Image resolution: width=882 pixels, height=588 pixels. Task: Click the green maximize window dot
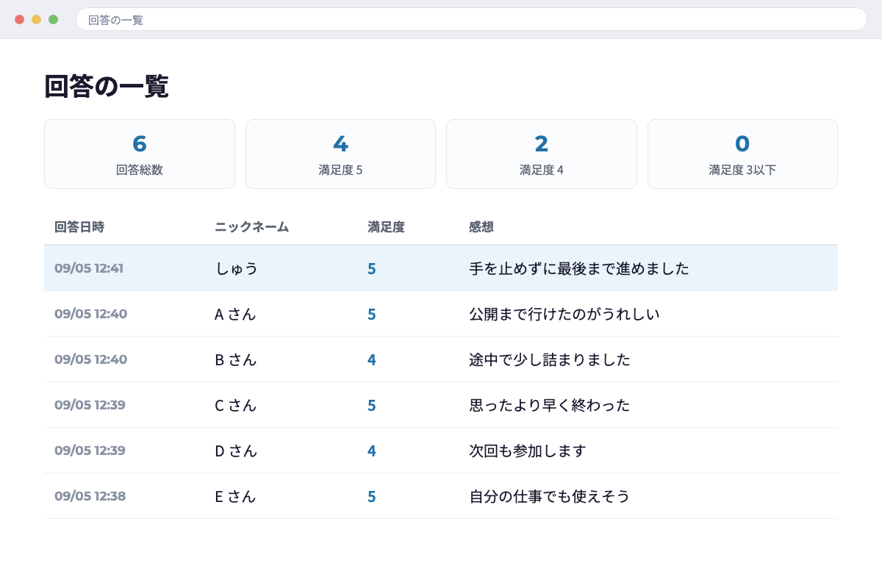(53, 19)
